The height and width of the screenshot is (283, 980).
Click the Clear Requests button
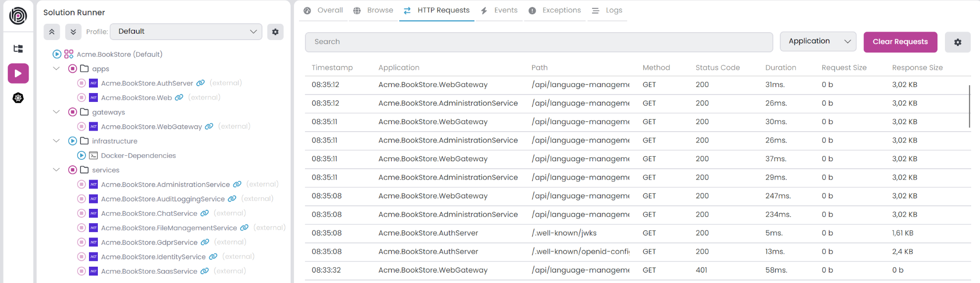pos(900,42)
